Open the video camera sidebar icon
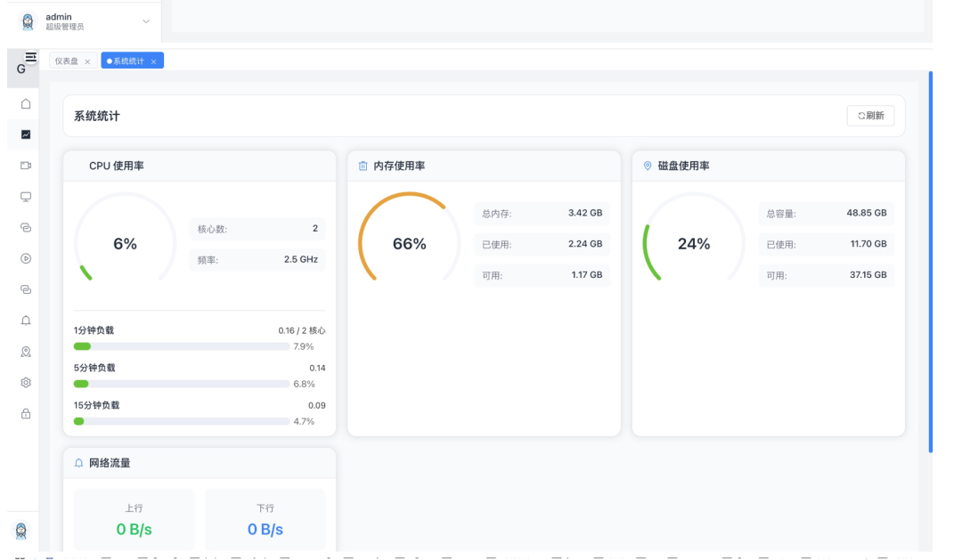This screenshot has width=962, height=560. 26,166
